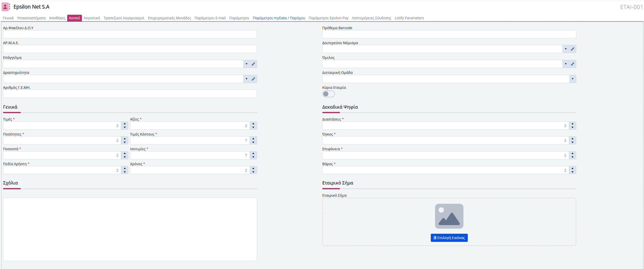Click the company logo image placeholder
This screenshot has width=644, height=269.
[x=449, y=216]
